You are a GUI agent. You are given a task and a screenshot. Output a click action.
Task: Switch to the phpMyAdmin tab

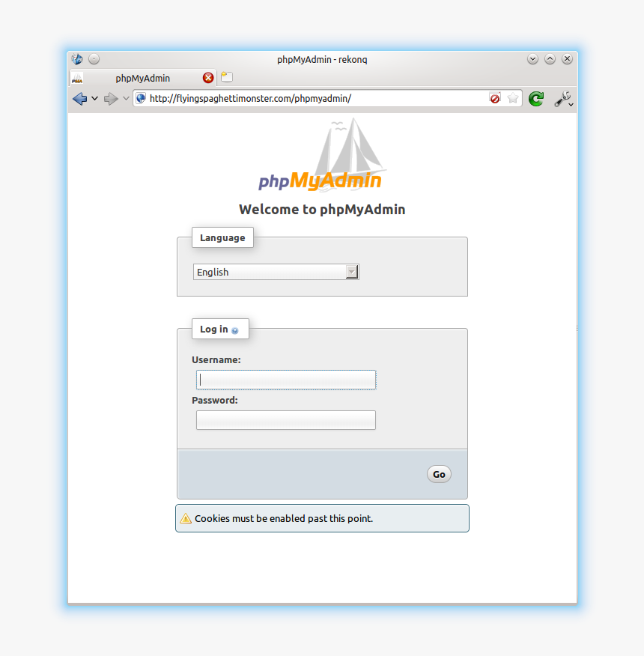(143, 78)
